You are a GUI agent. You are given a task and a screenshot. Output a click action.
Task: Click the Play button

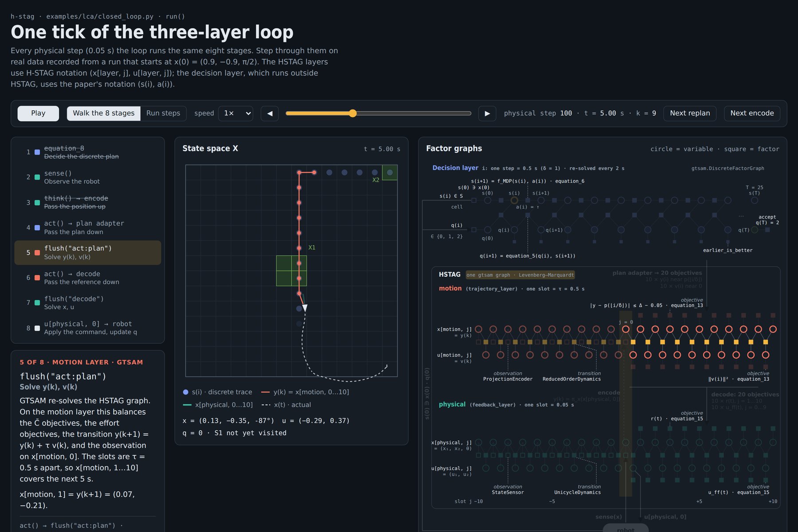click(38, 113)
